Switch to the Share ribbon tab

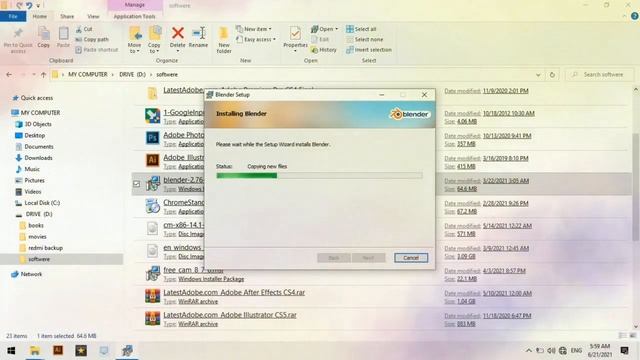click(x=67, y=16)
